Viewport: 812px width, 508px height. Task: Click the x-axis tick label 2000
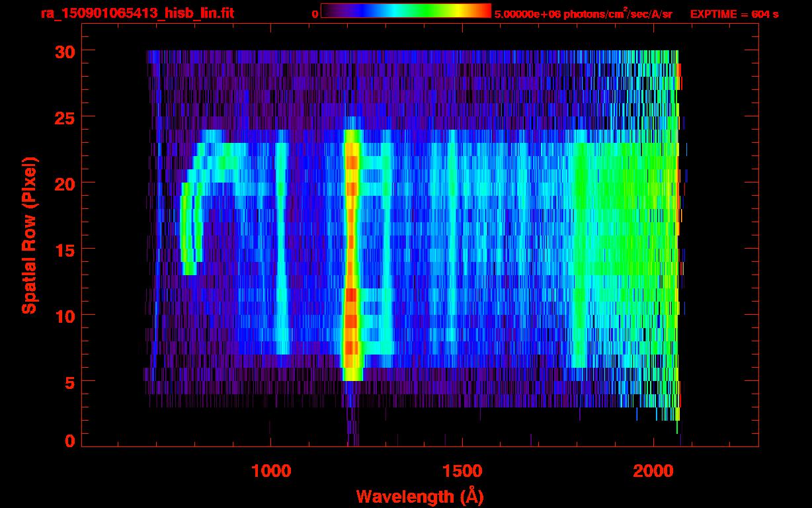(x=653, y=470)
